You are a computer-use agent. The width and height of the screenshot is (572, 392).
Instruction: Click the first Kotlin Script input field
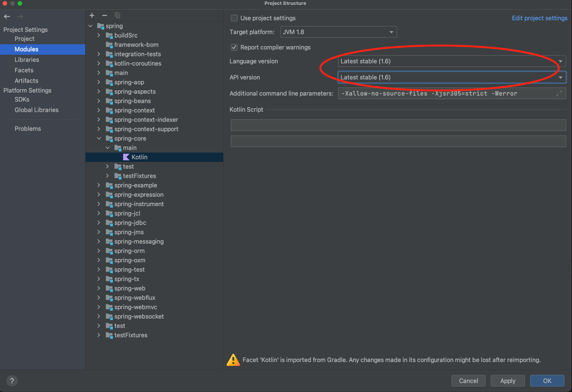pyautogui.click(x=398, y=125)
